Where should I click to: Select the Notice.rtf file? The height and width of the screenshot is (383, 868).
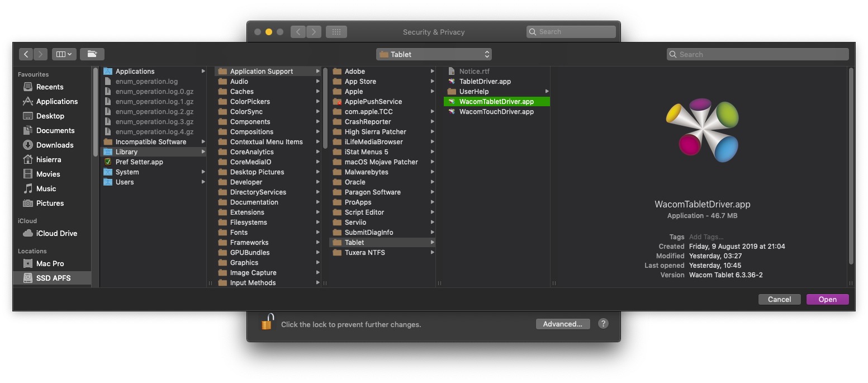[497, 71]
